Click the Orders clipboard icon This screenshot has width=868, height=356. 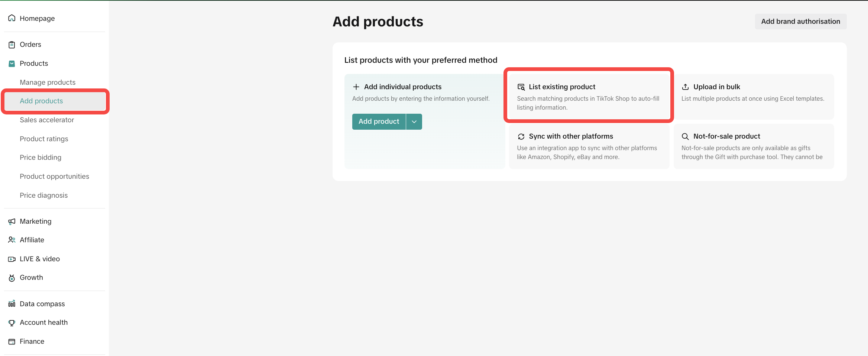12,45
